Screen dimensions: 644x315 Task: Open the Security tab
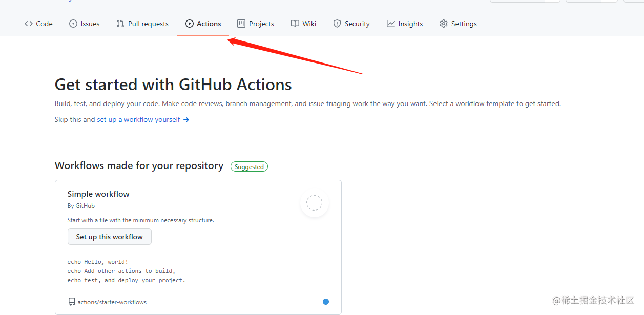click(x=351, y=24)
